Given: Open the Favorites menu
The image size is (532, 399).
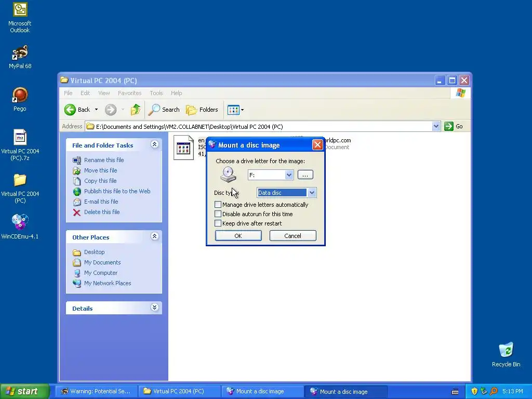Looking at the screenshot, I should (129, 93).
